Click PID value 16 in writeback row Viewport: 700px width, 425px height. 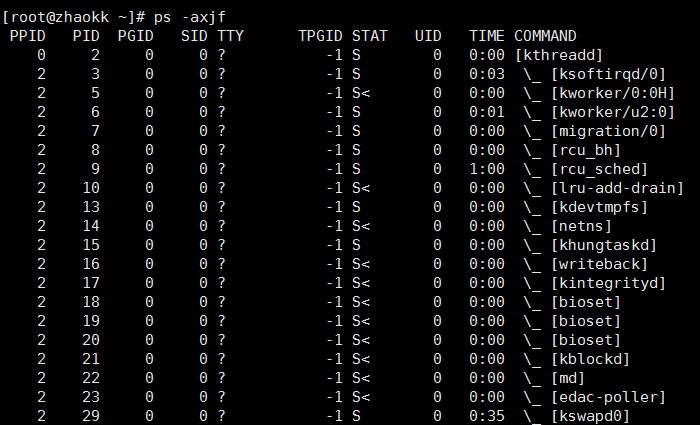(x=91, y=264)
